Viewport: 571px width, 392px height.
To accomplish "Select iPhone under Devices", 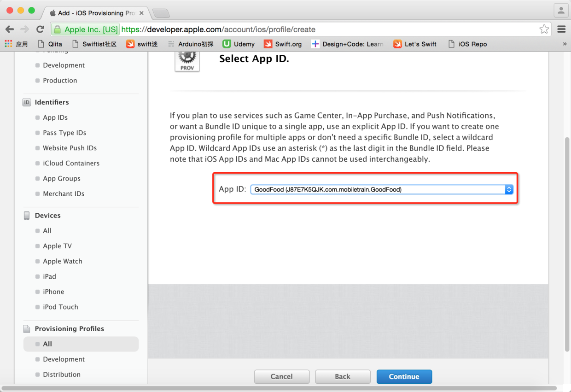I will coord(53,292).
